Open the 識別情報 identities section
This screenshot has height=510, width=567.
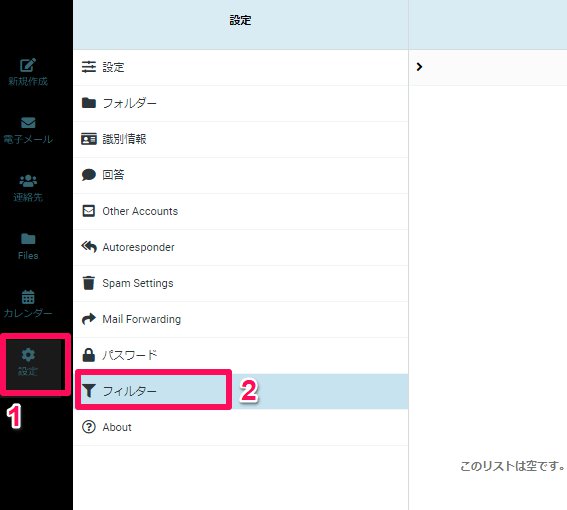(x=241, y=139)
